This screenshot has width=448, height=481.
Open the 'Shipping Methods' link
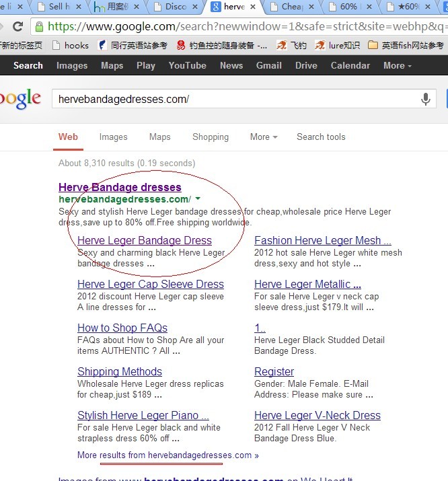pyautogui.click(x=120, y=371)
